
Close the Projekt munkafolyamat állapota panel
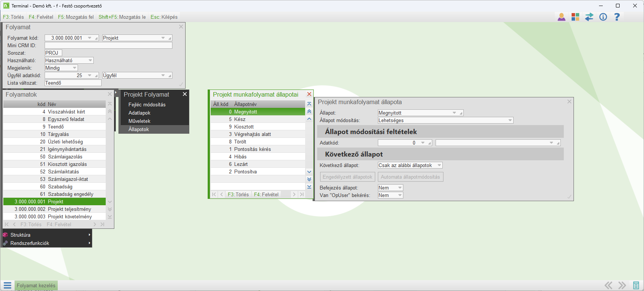coord(569,102)
